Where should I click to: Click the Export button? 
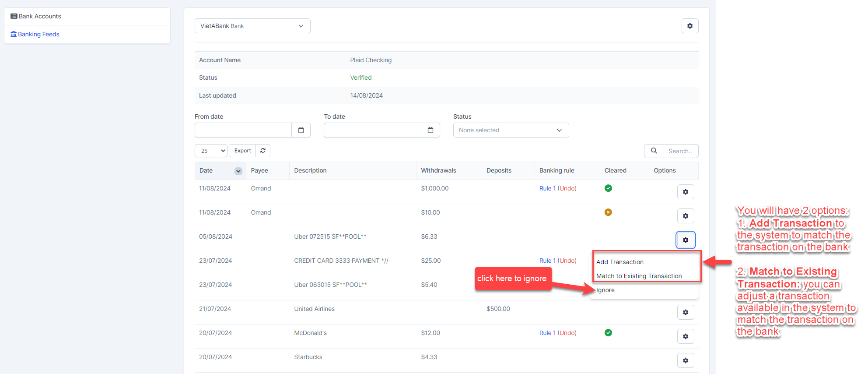pyautogui.click(x=242, y=151)
